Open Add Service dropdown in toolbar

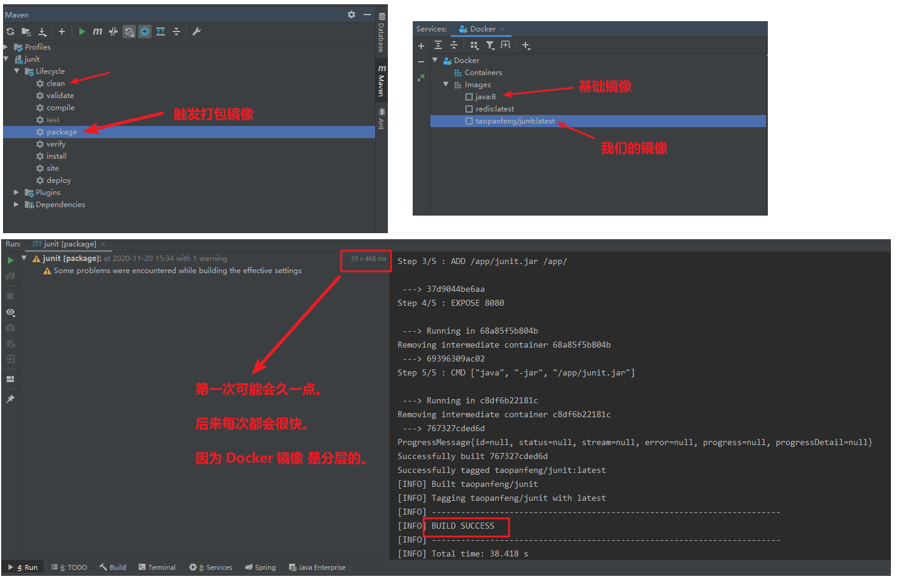(526, 45)
